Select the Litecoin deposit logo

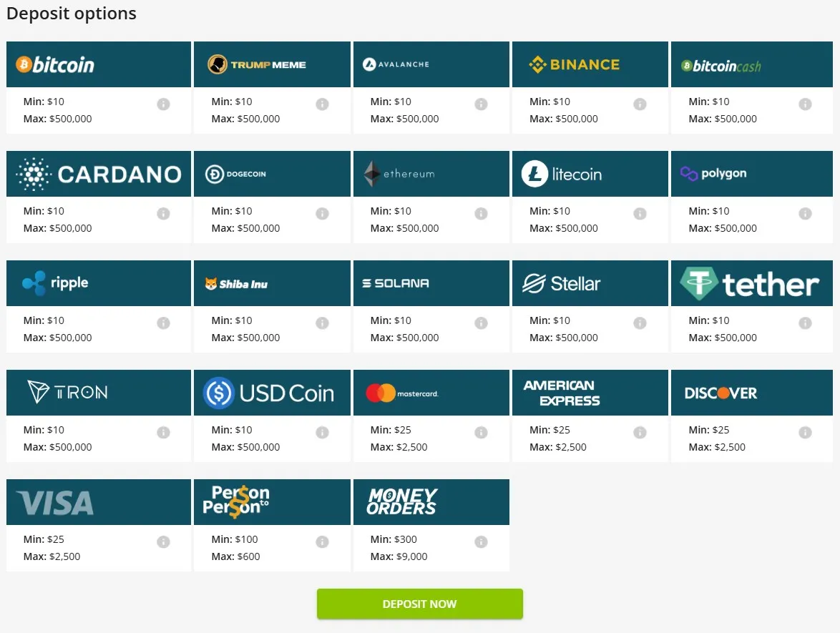click(562, 174)
